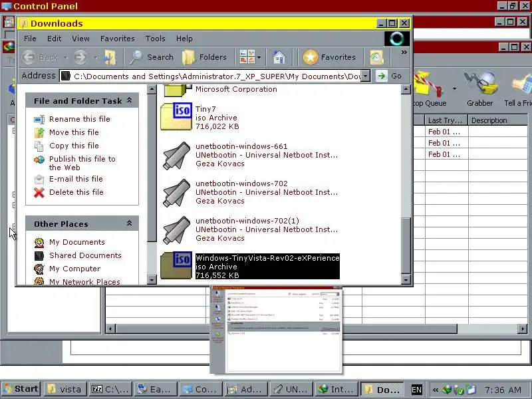Screen dimensions: 532x399
Task: Open Forward button history dropdown arrow
Action: coord(96,57)
